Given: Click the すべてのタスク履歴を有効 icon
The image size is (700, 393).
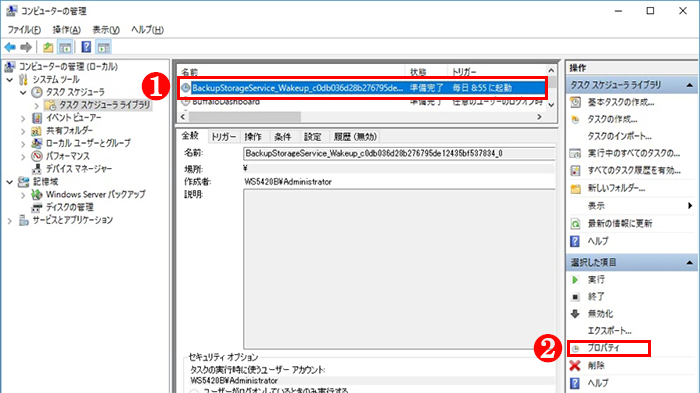Looking at the screenshot, I should 575,171.
